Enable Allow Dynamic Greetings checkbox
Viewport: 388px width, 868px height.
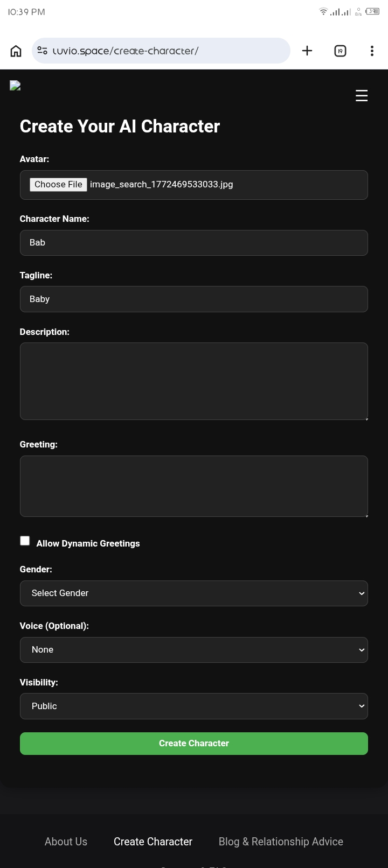(x=25, y=541)
